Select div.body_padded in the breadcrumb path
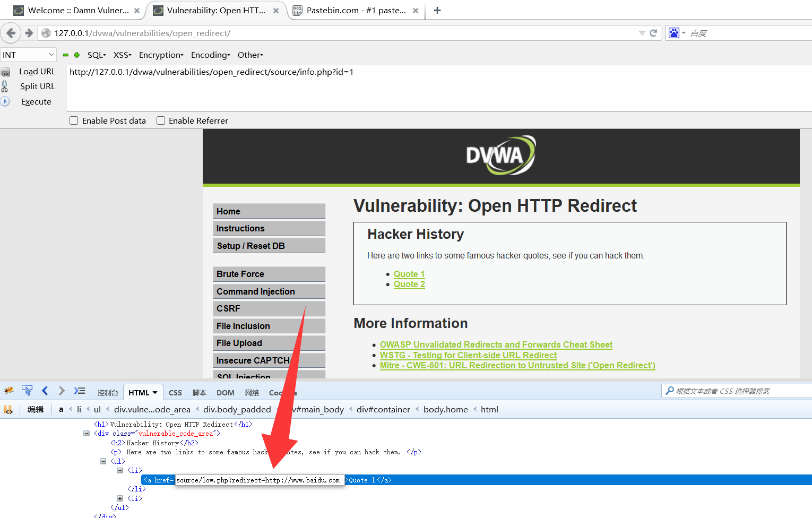 tap(237, 409)
